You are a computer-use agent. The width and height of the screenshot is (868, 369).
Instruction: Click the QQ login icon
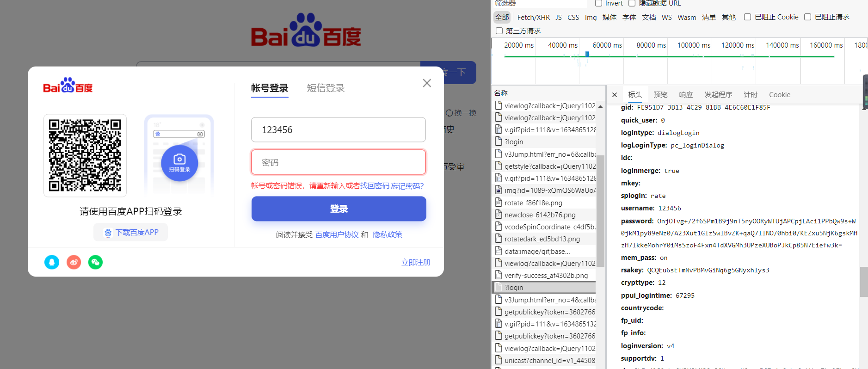[52, 262]
